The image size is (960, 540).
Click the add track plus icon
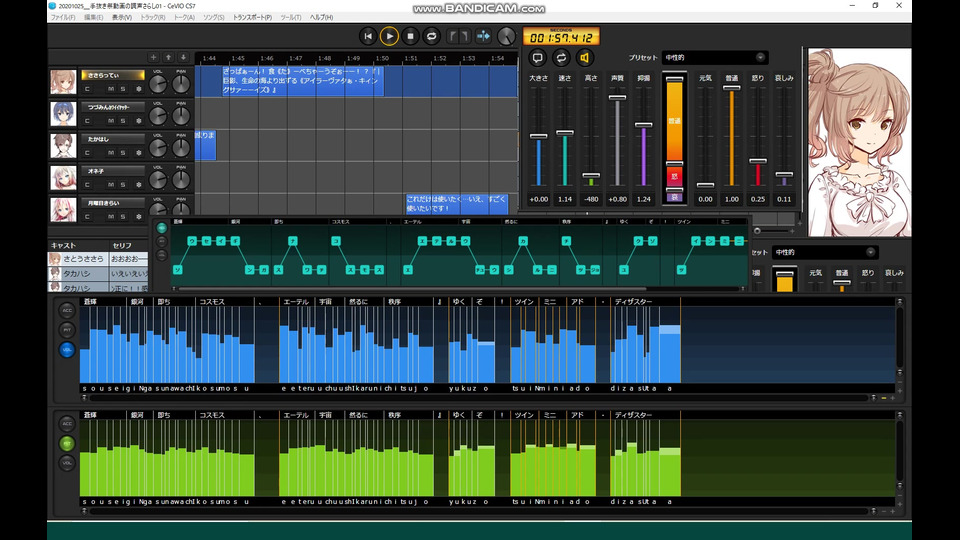[153, 57]
